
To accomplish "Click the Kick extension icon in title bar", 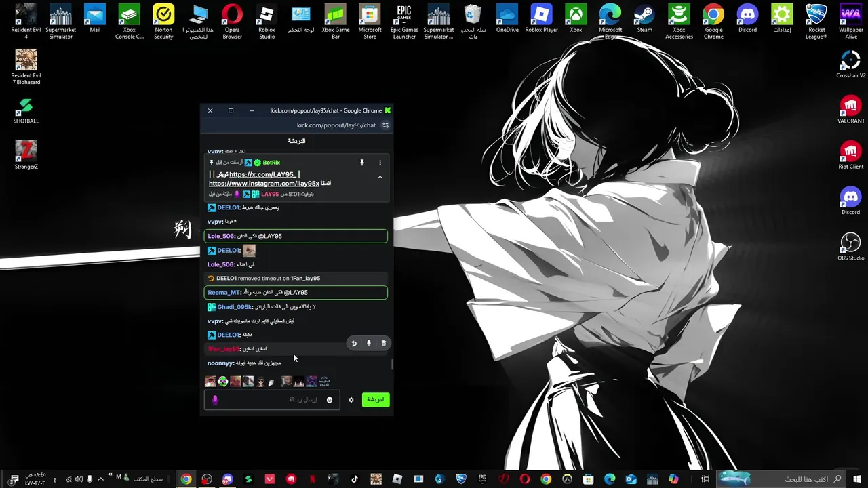I will tap(388, 110).
